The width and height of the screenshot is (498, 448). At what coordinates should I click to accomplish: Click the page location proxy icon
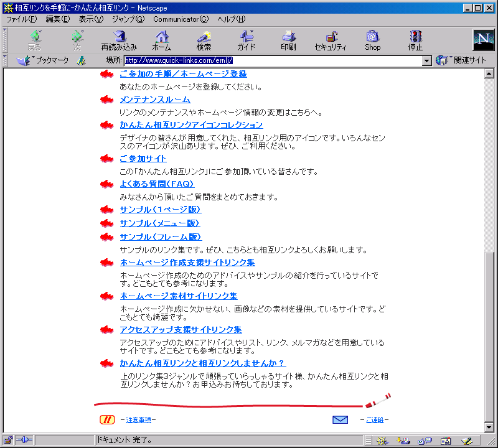(x=82, y=60)
